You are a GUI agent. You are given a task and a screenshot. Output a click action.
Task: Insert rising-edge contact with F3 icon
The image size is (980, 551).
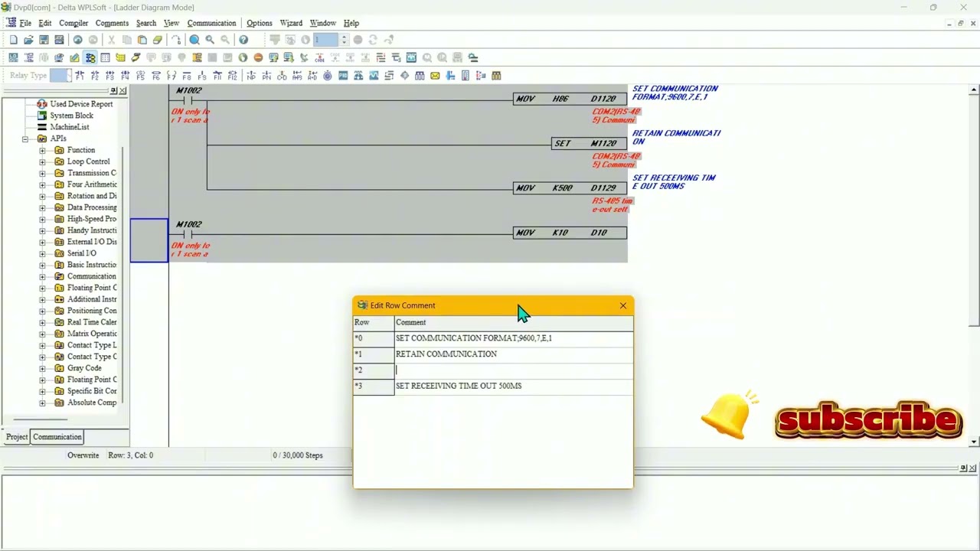pos(110,75)
